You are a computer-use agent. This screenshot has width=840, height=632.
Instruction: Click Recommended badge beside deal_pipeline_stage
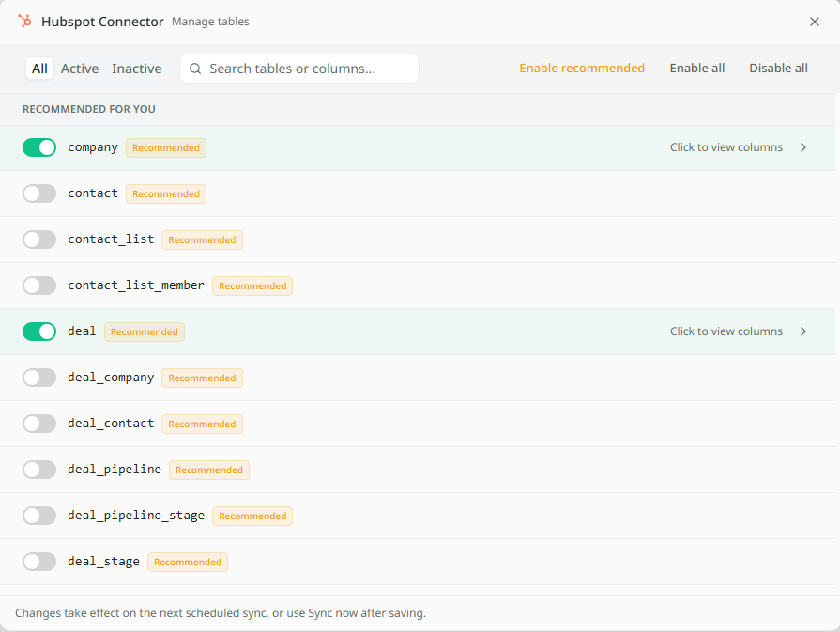point(252,516)
